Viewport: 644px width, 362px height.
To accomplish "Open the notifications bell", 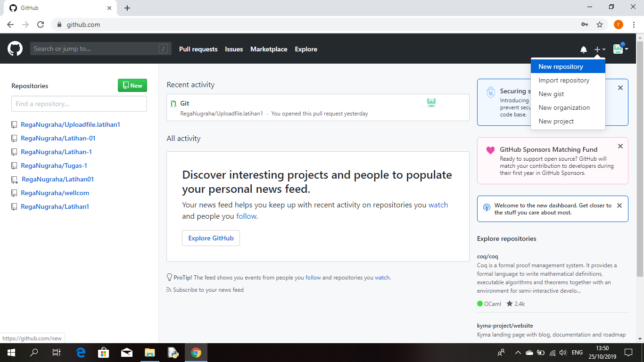I will point(584,49).
